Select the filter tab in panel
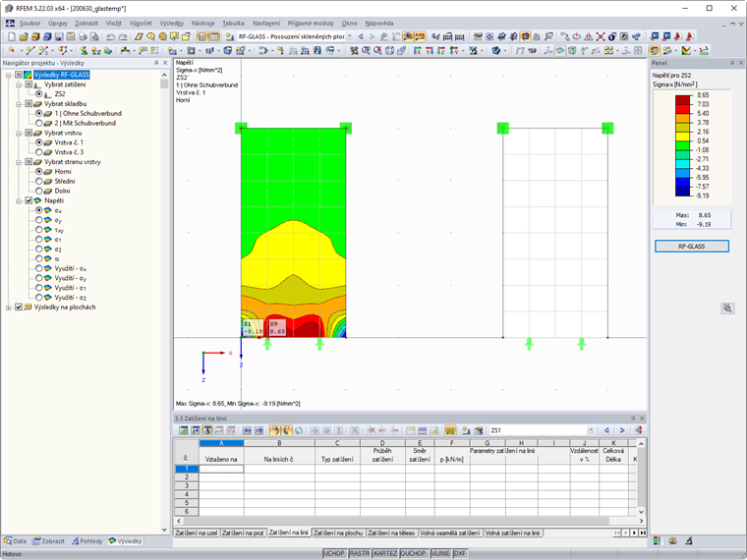Screen dimensions: 747x560 pos(689,541)
